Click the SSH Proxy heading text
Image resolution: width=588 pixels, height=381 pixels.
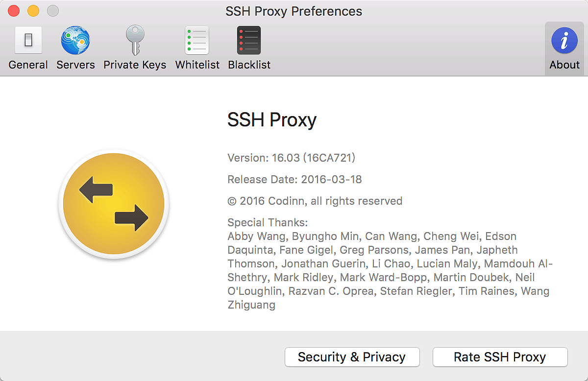pyautogui.click(x=272, y=120)
